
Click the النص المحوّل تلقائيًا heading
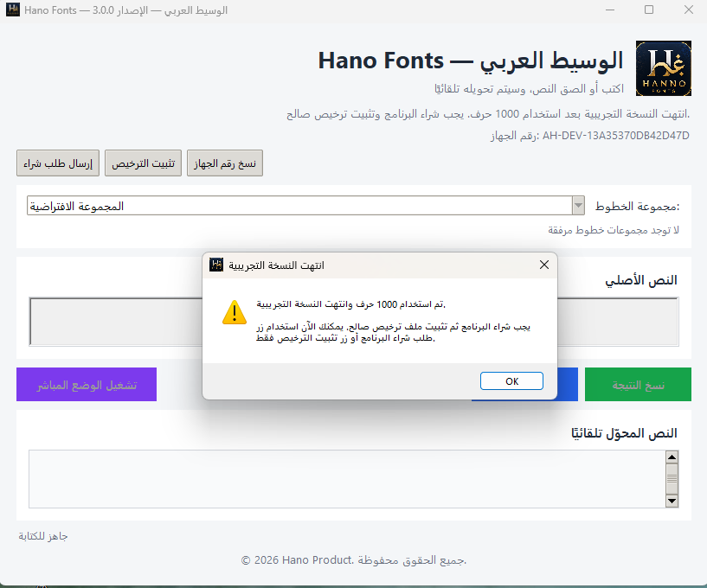pos(624,433)
